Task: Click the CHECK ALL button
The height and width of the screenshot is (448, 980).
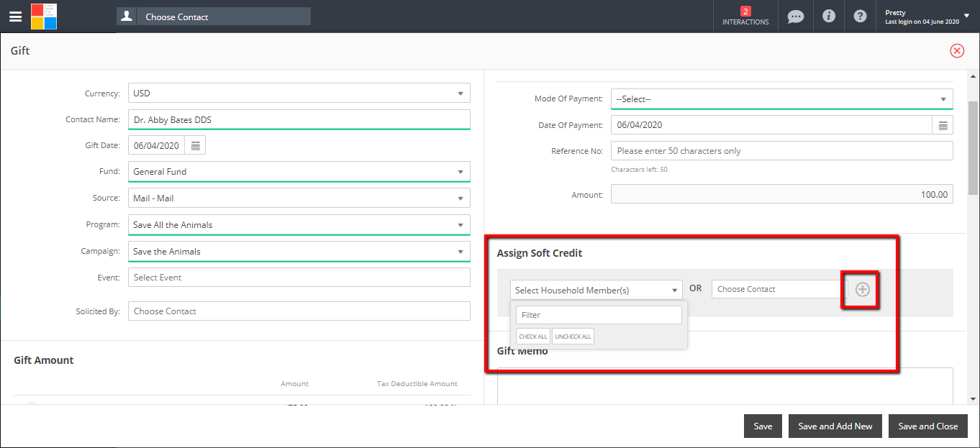Action: click(x=533, y=337)
